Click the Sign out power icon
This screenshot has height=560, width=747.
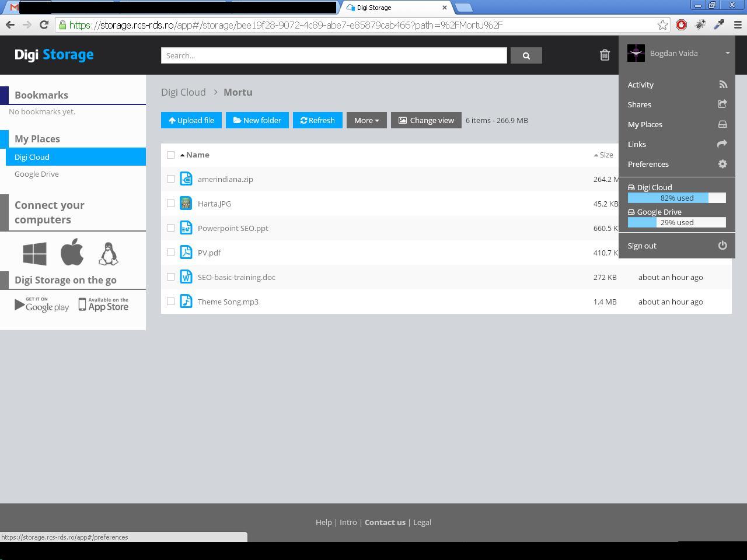tap(722, 246)
